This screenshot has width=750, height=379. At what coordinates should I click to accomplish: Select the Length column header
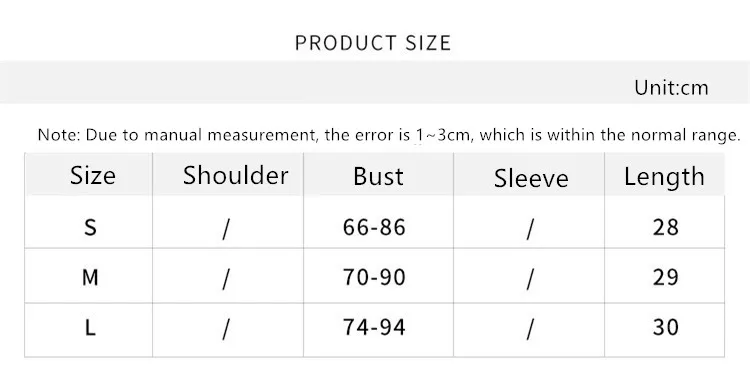(664, 177)
